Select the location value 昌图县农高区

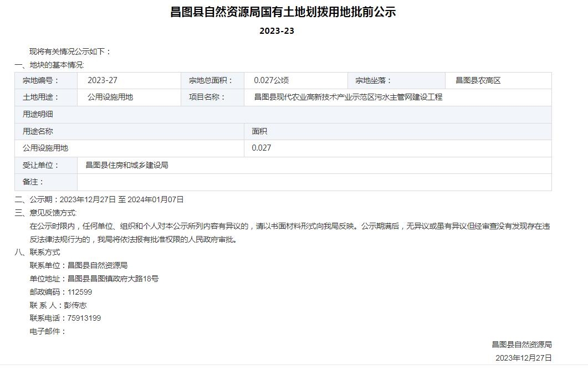click(478, 80)
